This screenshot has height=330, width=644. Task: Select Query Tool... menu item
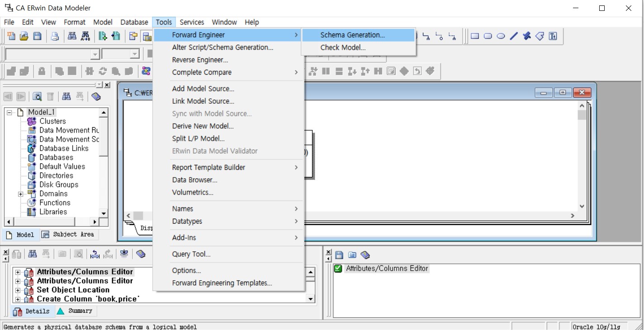(x=228, y=254)
